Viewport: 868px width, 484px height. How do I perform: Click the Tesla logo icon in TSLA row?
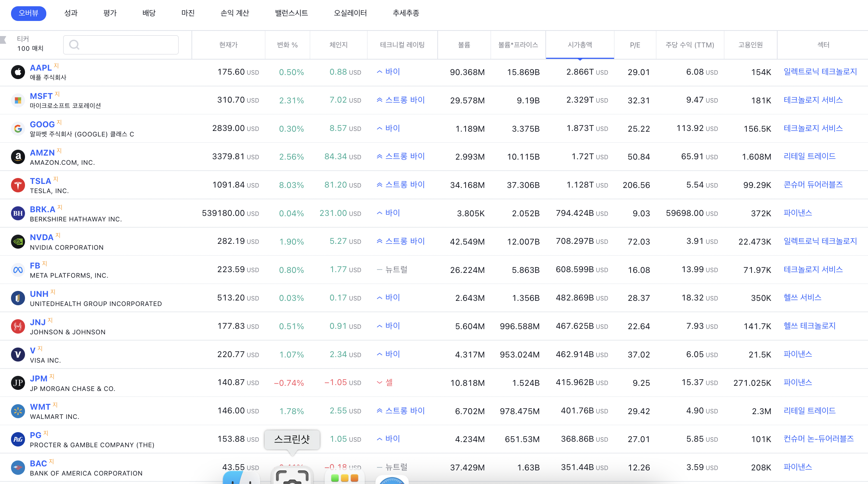[18, 185]
